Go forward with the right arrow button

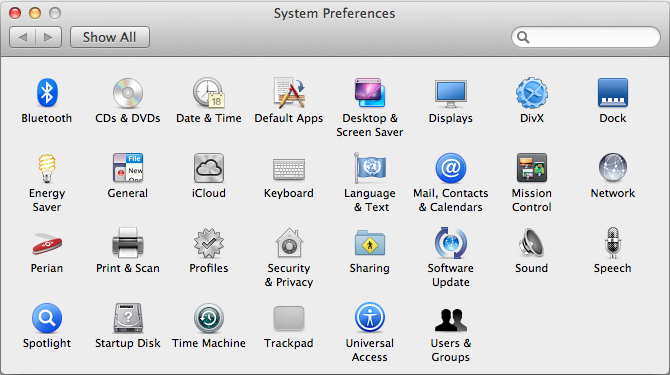(49, 37)
